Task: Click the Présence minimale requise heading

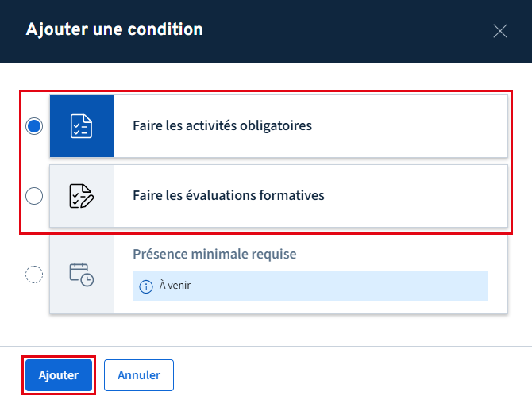Action: [214, 255]
